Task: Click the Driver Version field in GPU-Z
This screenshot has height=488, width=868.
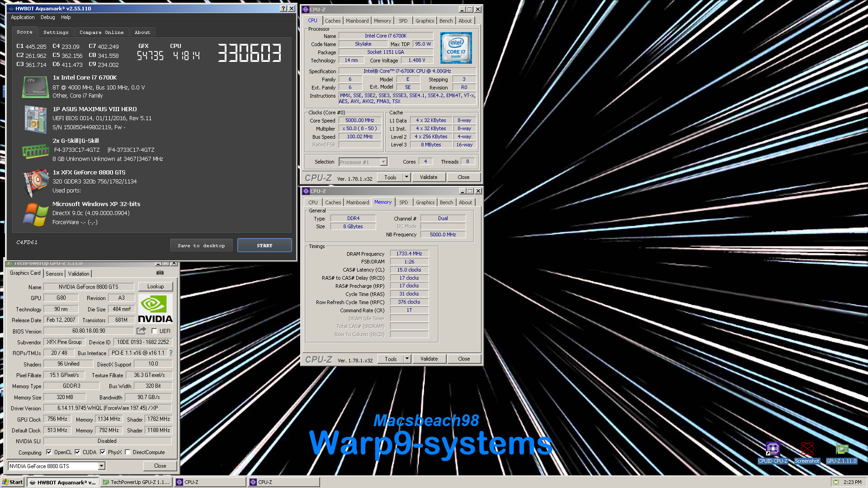Action: (108, 408)
